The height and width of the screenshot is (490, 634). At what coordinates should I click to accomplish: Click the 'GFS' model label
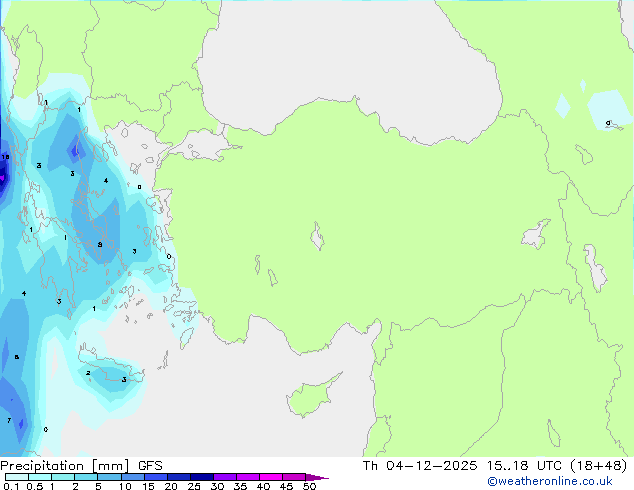[x=150, y=466]
